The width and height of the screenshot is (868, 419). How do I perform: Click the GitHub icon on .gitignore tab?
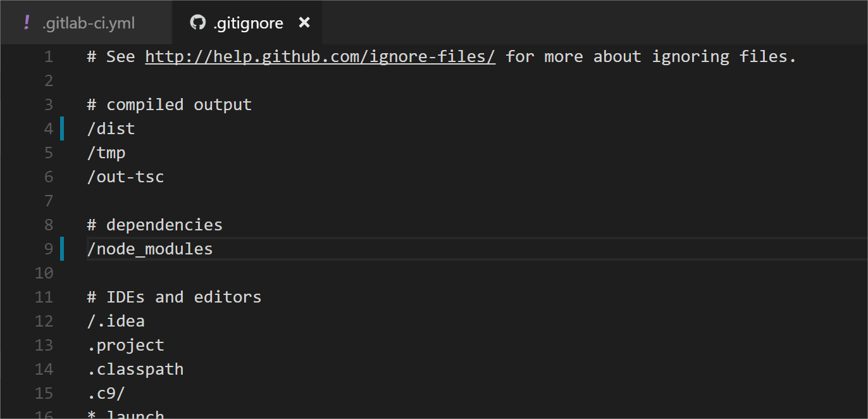tap(198, 23)
